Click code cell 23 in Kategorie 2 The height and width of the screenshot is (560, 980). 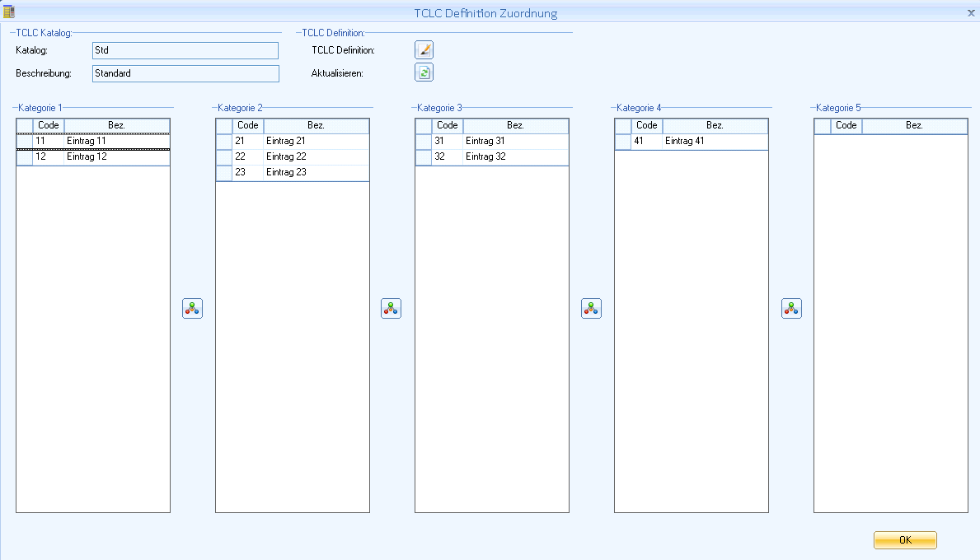pos(247,172)
